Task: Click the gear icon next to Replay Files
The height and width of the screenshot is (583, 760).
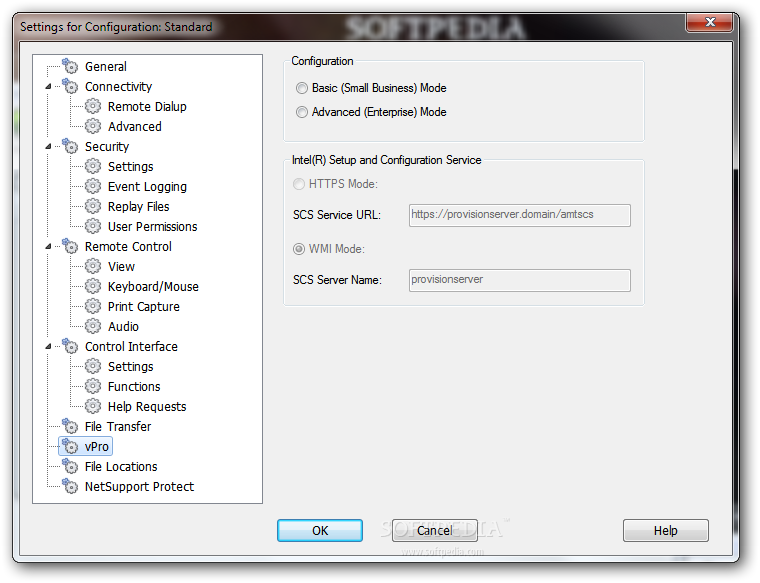Action: 93,206
